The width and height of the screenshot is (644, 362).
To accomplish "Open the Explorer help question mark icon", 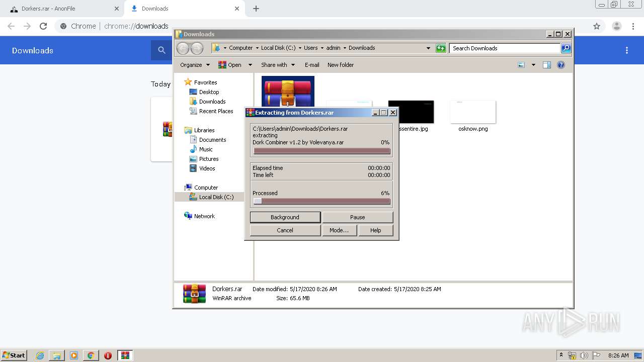I will (x=561, y=65).
